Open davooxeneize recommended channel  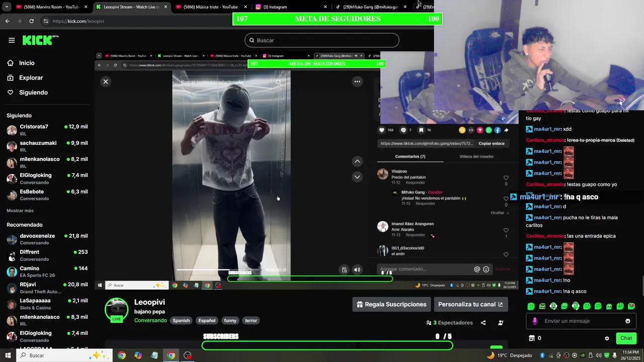click(47, 239)
